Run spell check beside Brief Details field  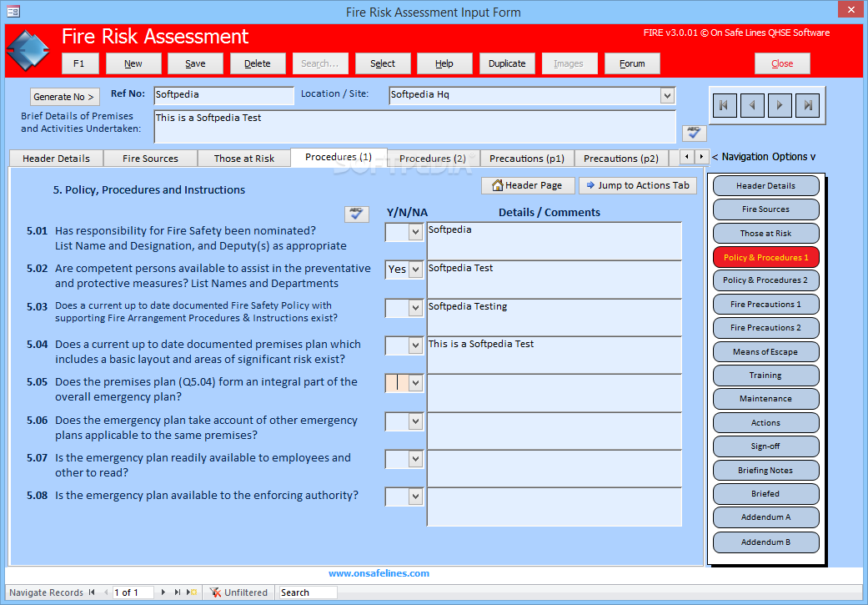(694, 133)
